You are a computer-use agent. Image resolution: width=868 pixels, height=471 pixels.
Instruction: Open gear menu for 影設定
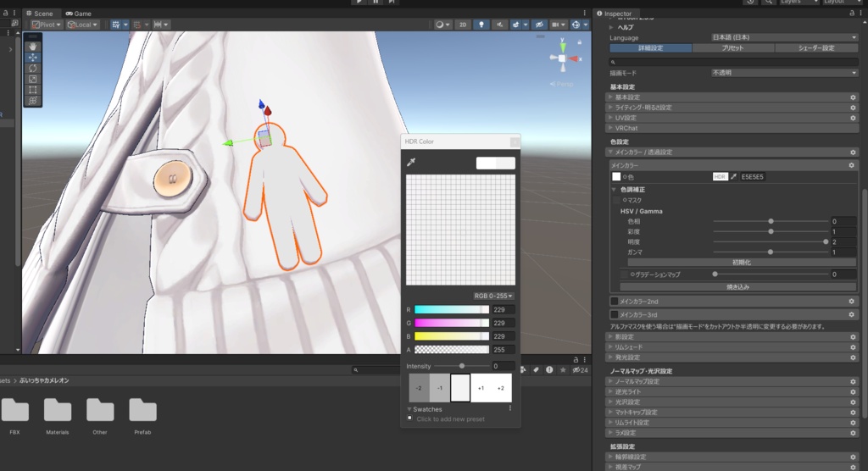coord(853,337)
